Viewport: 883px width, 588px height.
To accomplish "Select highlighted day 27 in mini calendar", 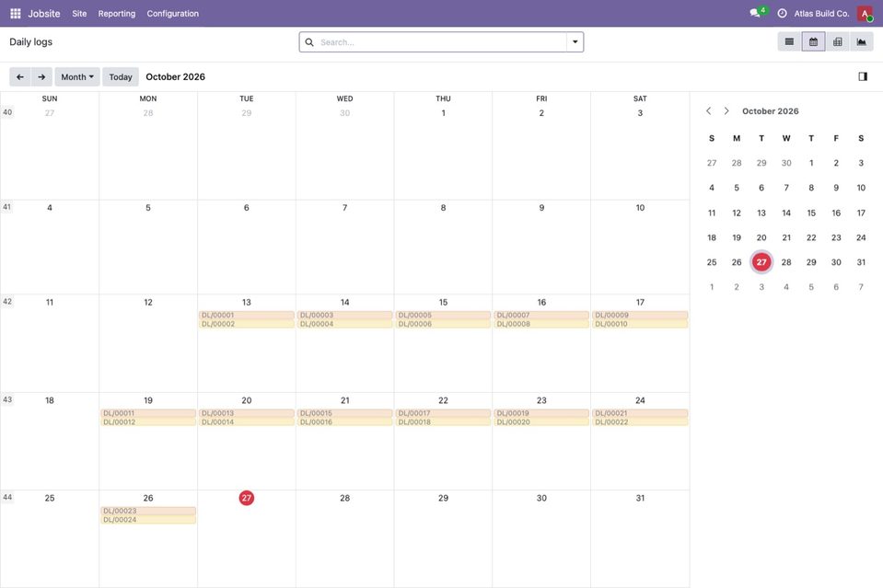I will 761,262.
